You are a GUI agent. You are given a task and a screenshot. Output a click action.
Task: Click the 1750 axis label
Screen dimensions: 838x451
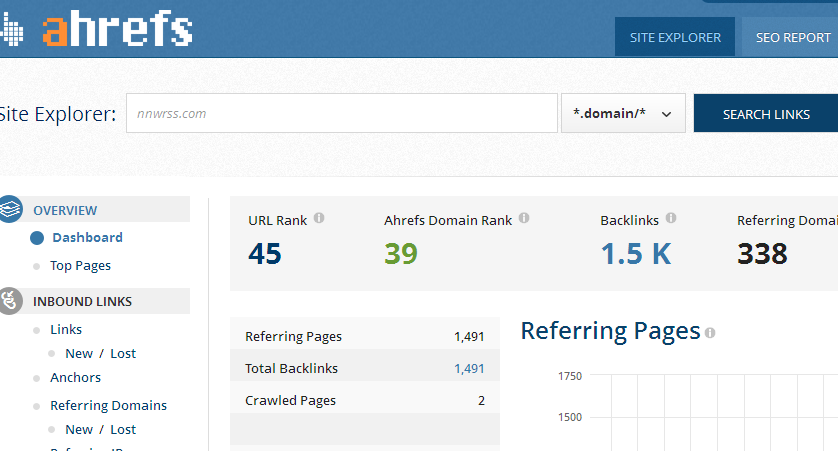point(570,376)
